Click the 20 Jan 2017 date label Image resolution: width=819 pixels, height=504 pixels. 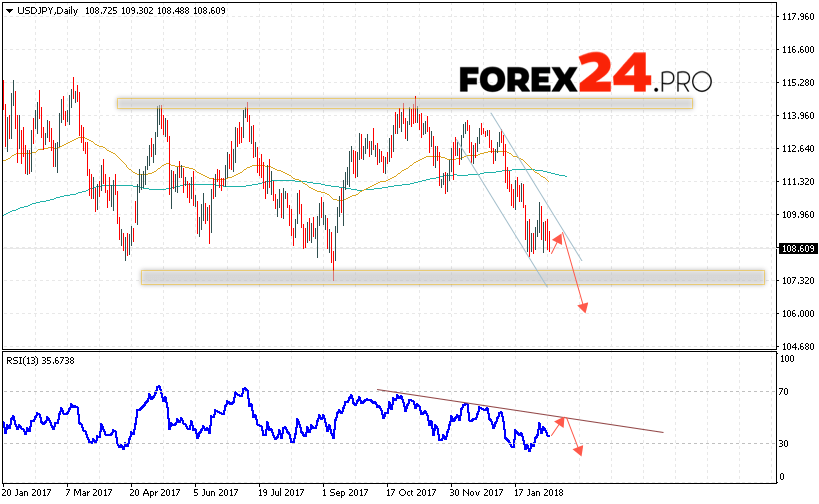pos(28,492)
